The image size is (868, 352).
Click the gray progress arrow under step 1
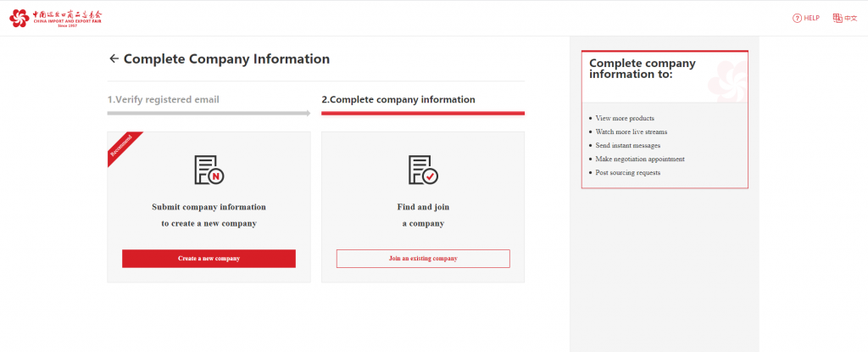(209, 113)
